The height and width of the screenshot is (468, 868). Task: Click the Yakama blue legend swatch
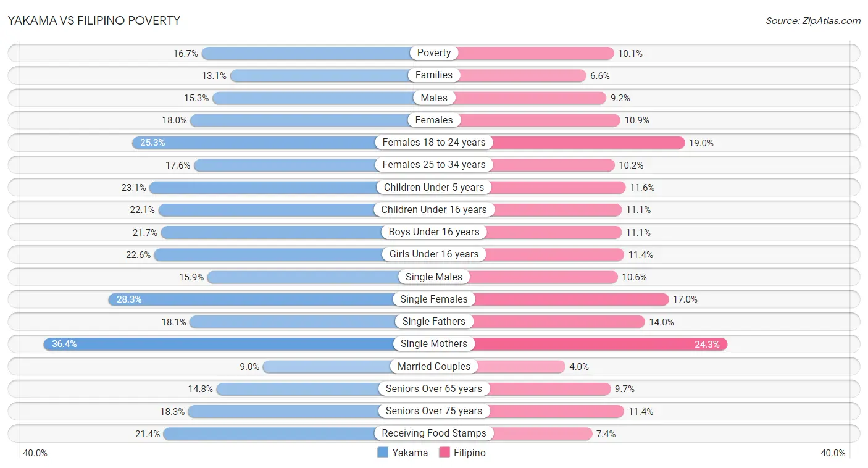point(383,453)
